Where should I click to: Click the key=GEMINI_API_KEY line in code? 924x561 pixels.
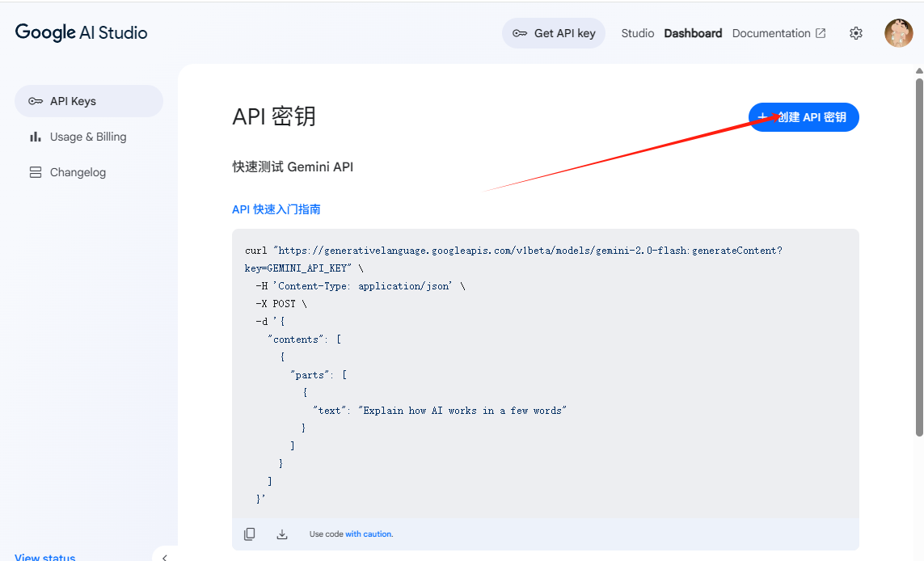[304, 268]
